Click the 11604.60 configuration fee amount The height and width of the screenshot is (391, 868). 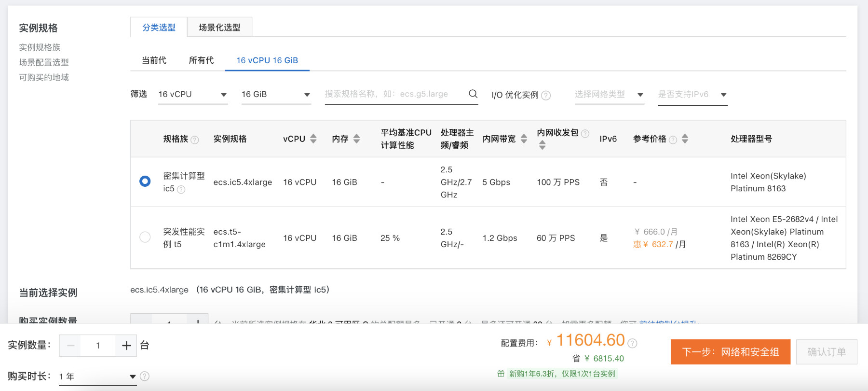[x=591, y=340]
